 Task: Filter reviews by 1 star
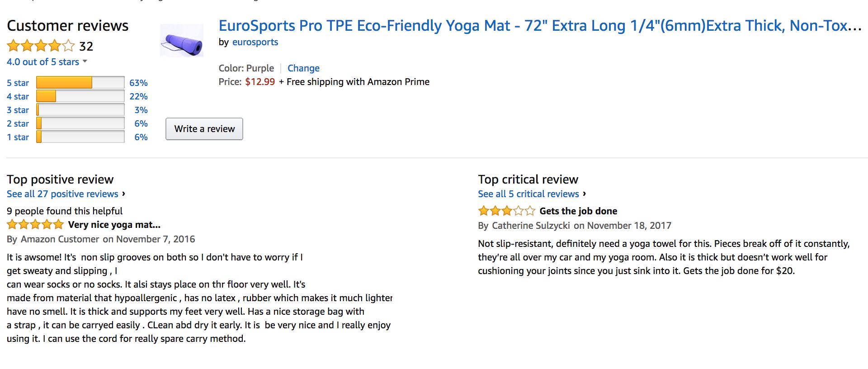coord(18,137)
